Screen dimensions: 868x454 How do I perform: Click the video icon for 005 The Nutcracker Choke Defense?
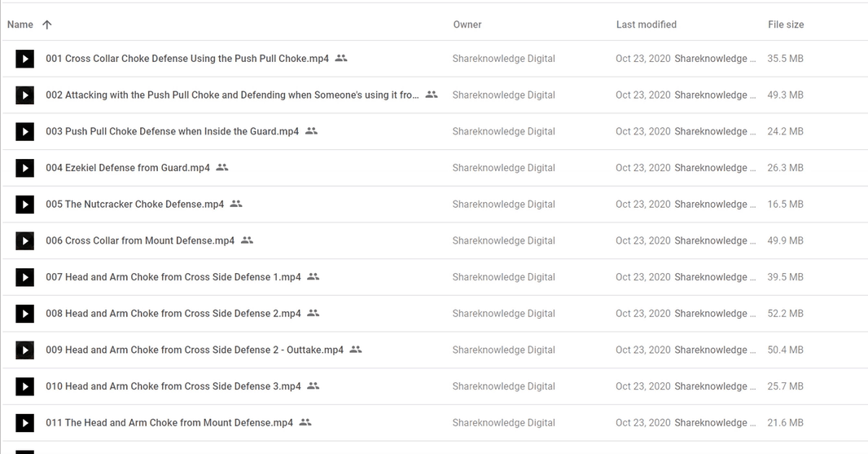coord(24,205)
